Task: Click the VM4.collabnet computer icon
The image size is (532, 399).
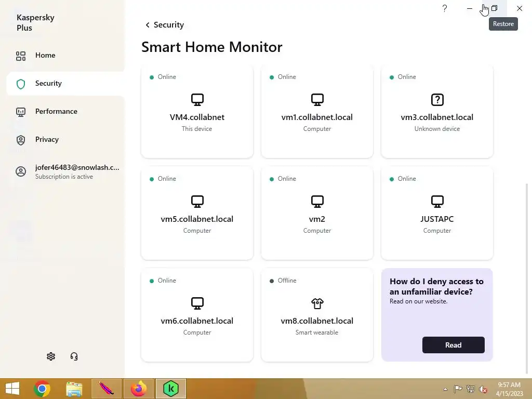Action: point(197,100)
